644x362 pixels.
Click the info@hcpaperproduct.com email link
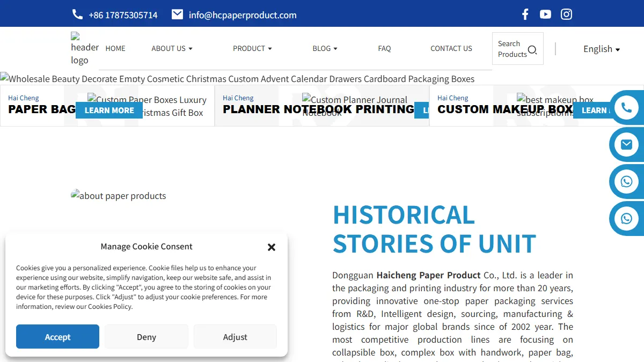(243, 15)
